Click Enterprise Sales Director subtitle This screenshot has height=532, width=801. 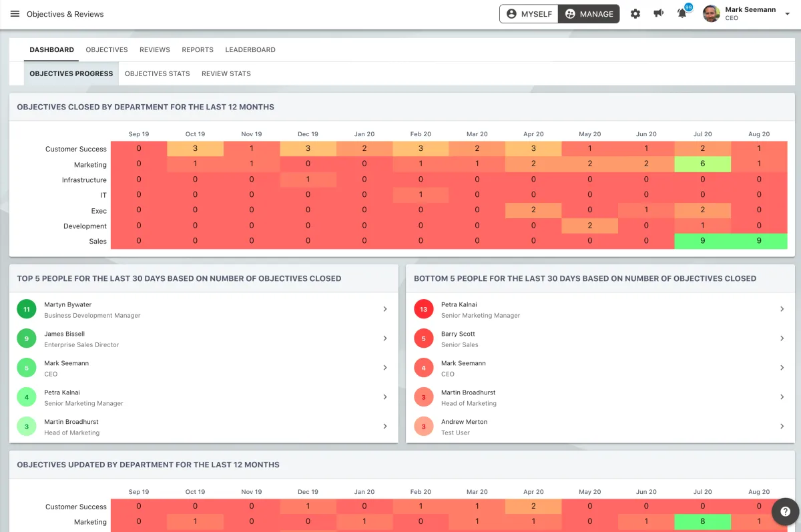point(81,345)
